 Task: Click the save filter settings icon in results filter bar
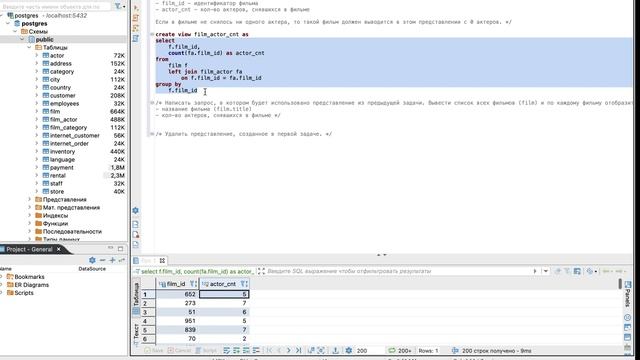[x=577, y=271]
